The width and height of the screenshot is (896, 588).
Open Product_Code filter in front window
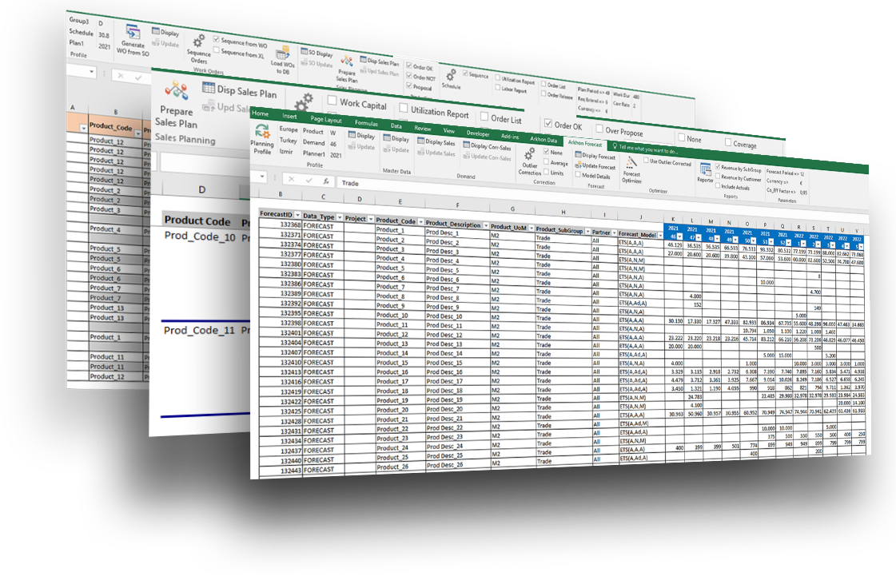coord(420,222)
